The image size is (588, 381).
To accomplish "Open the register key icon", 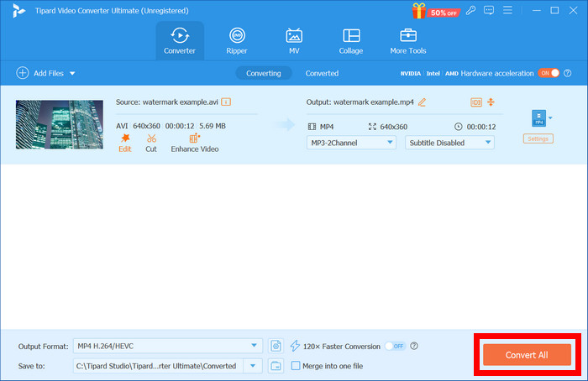I will click(x=470, y=10).
